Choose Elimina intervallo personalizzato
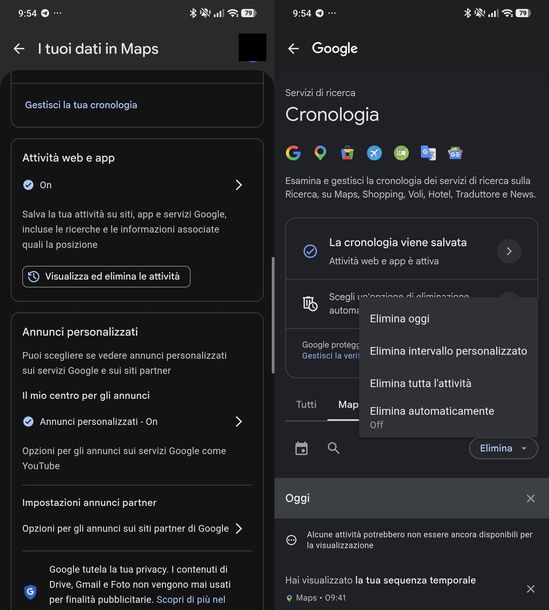 point(448,351)
